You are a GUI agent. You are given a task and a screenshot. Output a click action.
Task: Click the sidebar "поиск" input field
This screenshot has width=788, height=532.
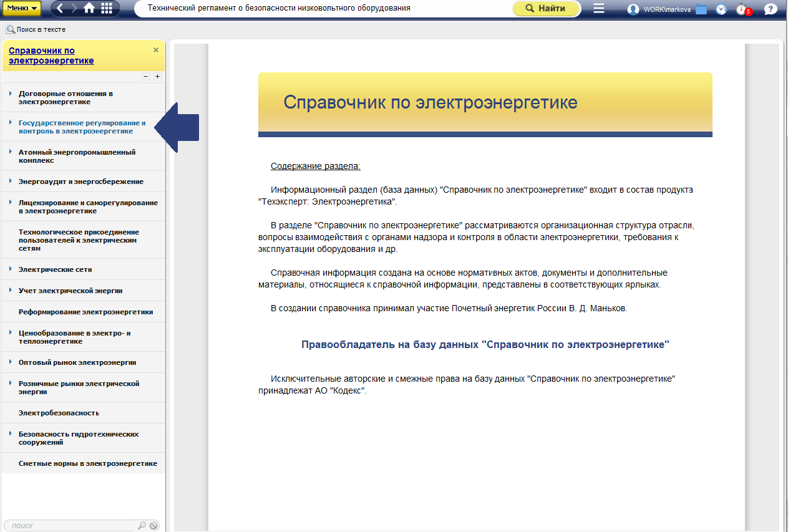coord(72,525)
